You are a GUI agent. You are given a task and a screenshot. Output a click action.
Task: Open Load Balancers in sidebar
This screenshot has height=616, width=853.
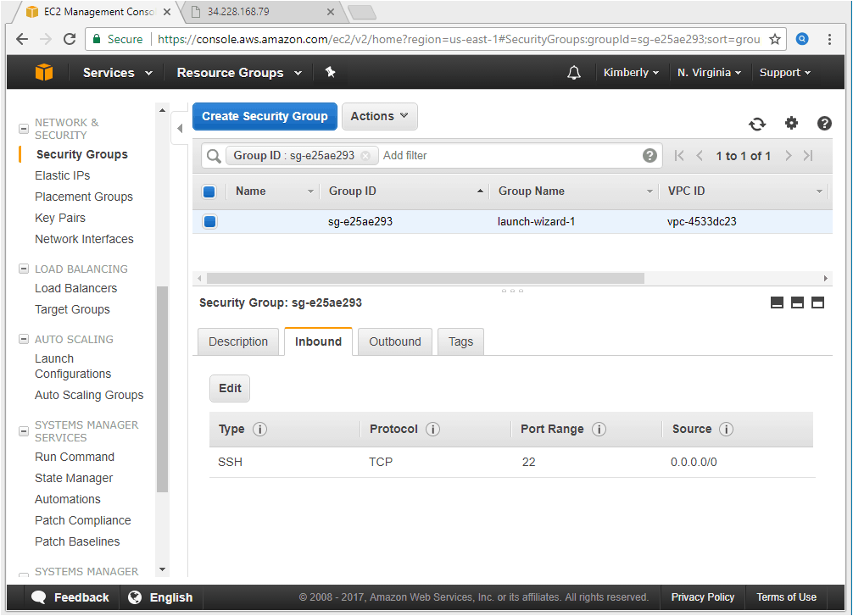click(76, 288)
